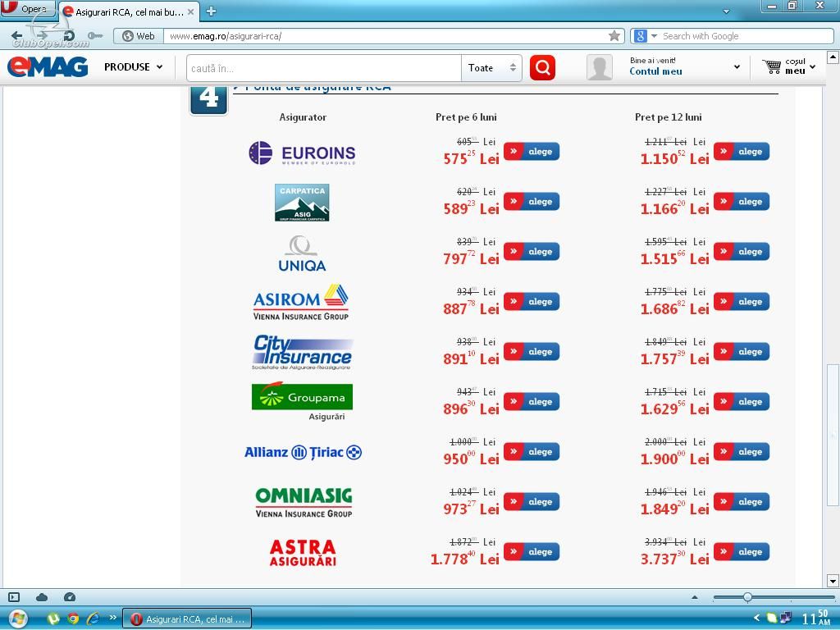Reload the current page
This screenshot has height=630, width=840.
coord(69,36)
